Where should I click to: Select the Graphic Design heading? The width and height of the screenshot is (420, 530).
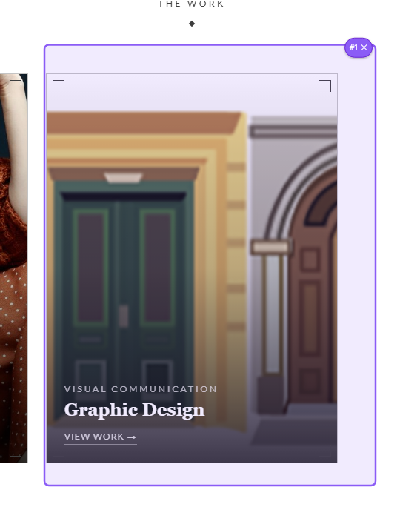tap(134, 410)
